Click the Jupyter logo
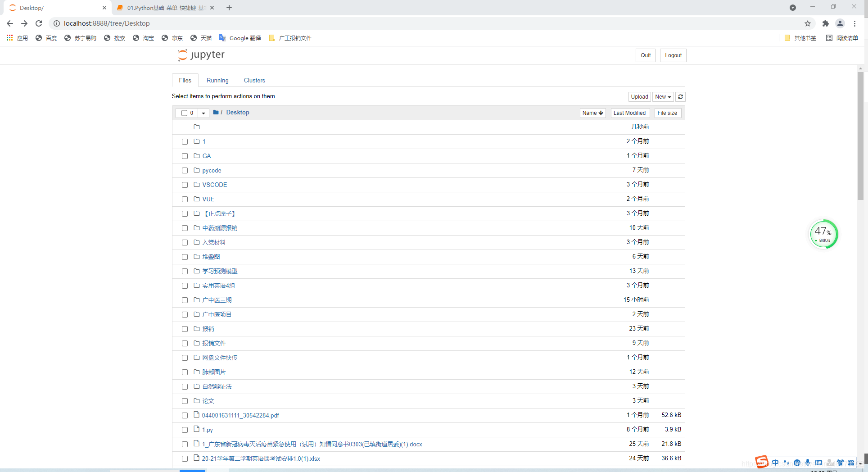The height and width of the screenshot is (472, 868). (201, 55)
